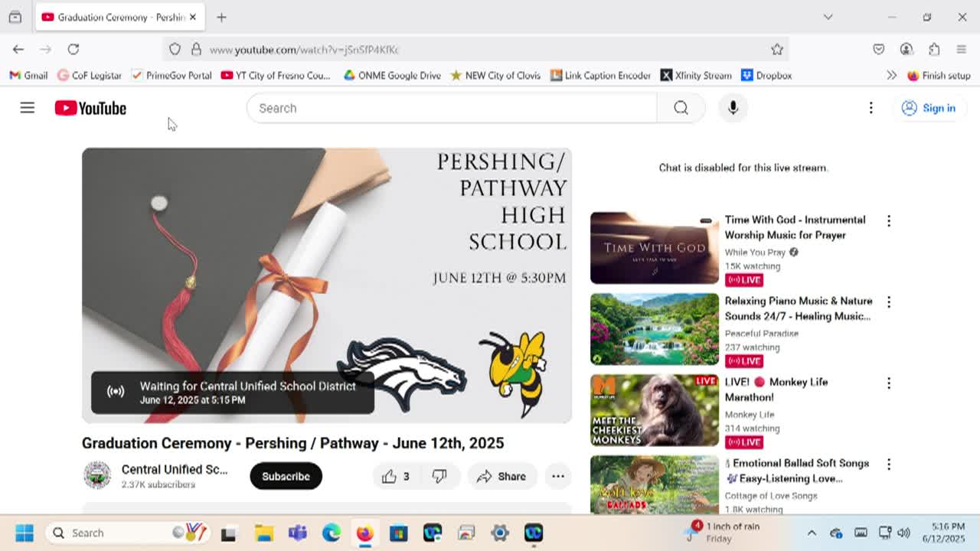Open options for Time With God video
Screen dimensions: 980x551
[889, 220]
